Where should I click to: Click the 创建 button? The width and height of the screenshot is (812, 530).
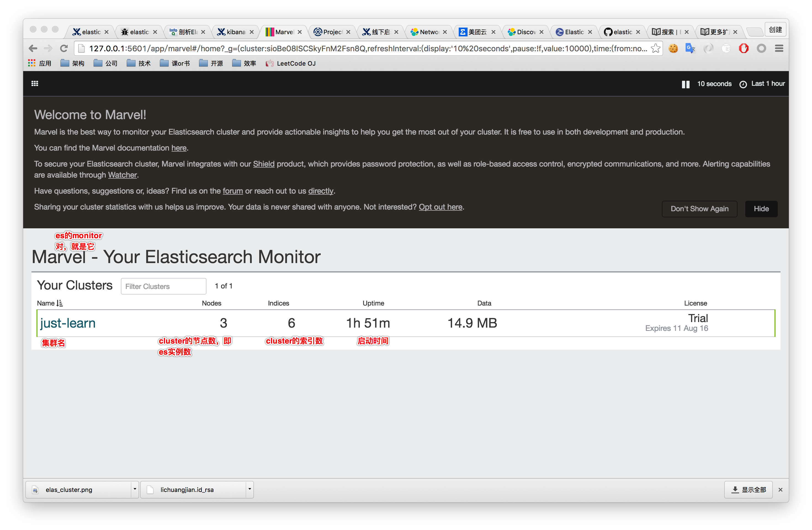coord(775,30)
